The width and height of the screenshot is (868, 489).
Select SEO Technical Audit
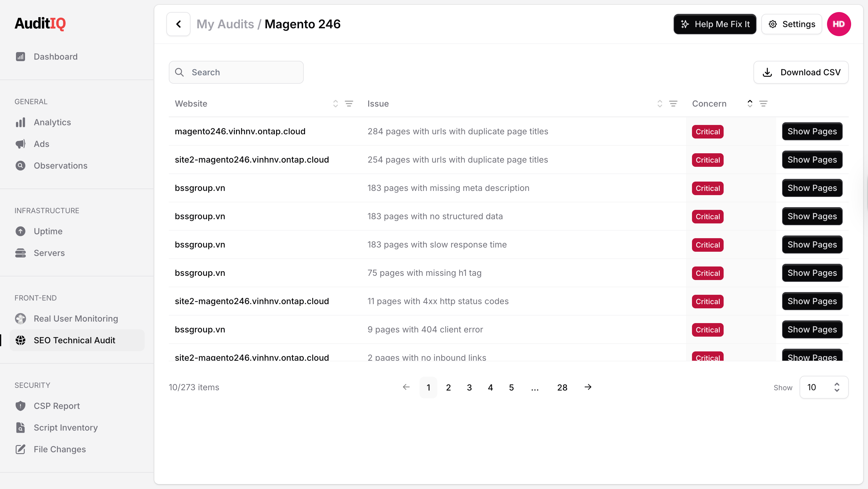[x=77, y=340]
